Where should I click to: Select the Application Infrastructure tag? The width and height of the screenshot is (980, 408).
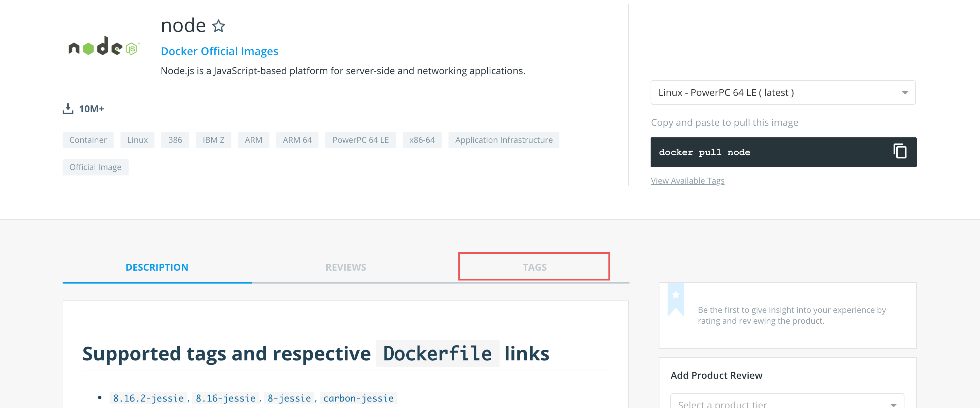coord(503,140)
